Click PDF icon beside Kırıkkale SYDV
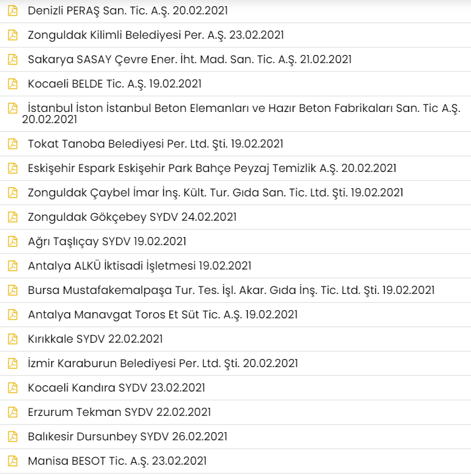This screenshot has width=471, height=476. point(13,339)
